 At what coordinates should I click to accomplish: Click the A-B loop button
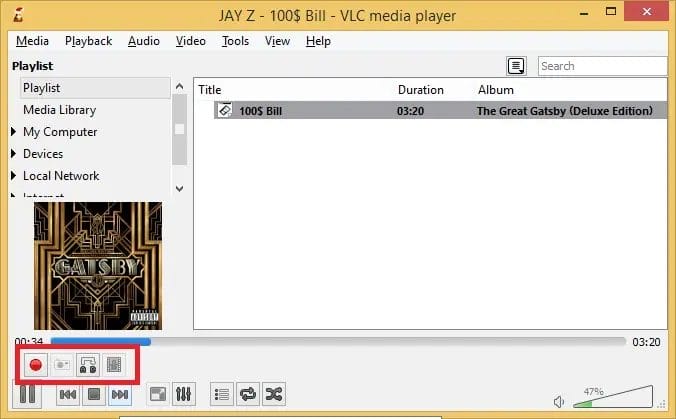(x=87, y=366)
